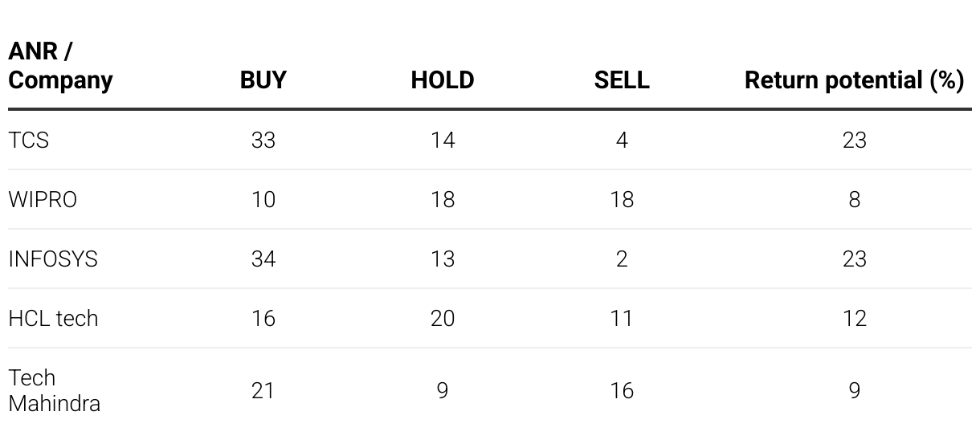The height and width of the screenshot is (440, 980).
Task: Click WIPRO BUY value 10
Action: click(x=263, y=200)
